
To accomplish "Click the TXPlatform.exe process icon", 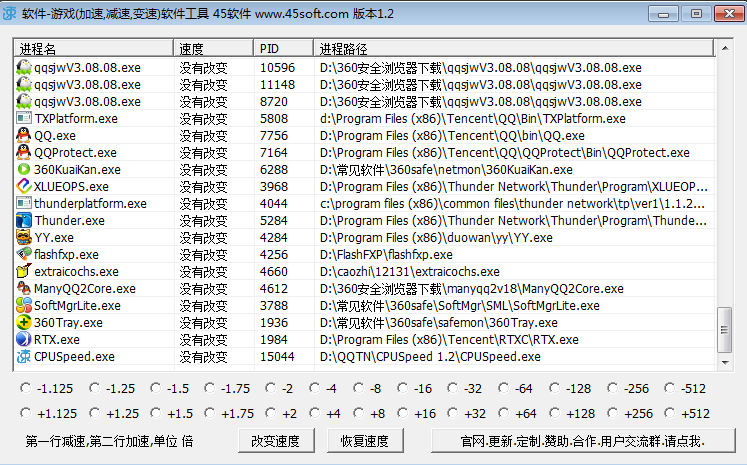I will click(x=24, y=118).
